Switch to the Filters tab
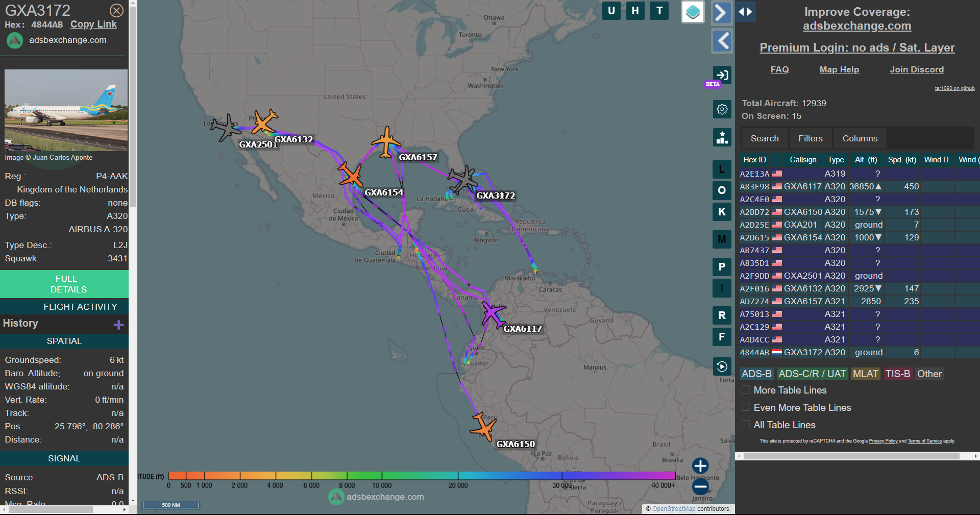 [811, 138]
